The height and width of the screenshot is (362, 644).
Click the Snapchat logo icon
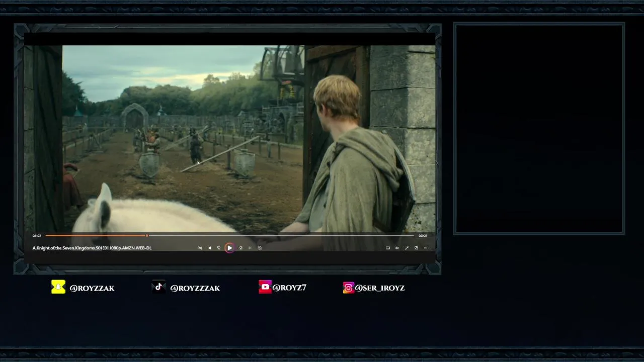pyautogui.click(x=58, y=287)
